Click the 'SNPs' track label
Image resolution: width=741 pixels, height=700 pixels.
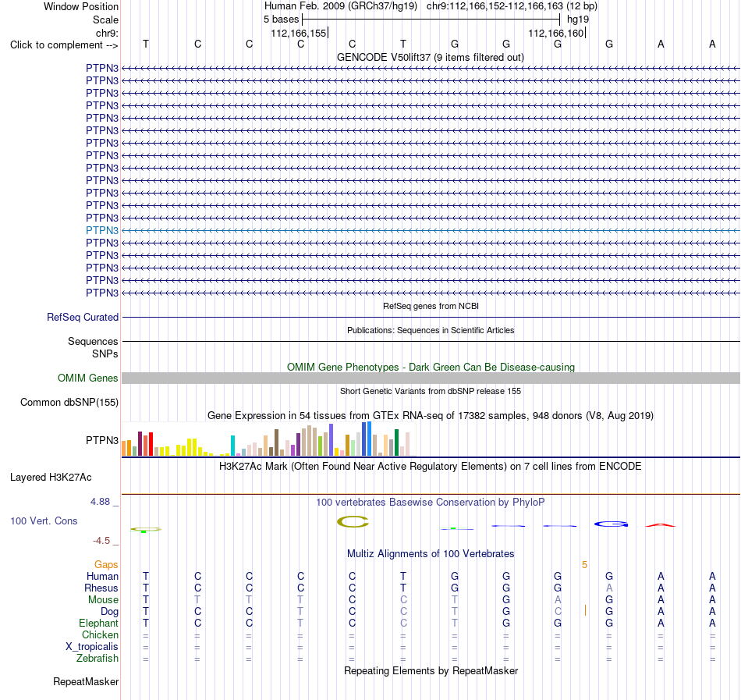105,354
